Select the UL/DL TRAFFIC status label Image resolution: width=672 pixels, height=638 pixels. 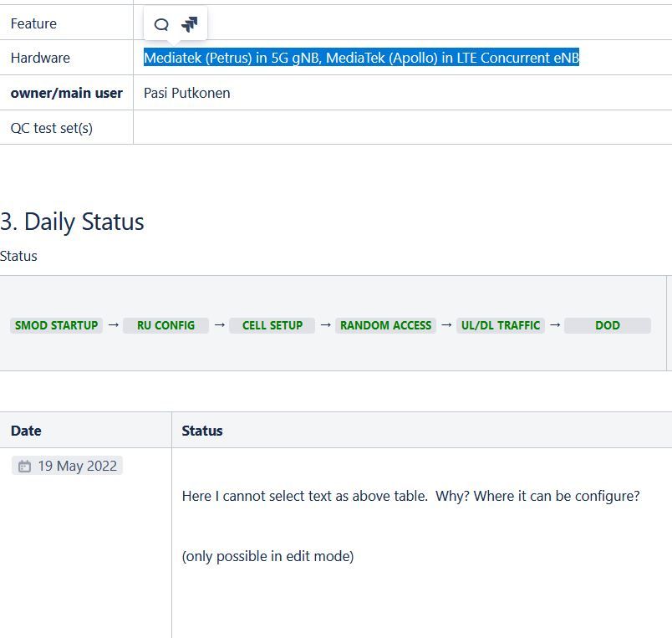click(500, 325)
